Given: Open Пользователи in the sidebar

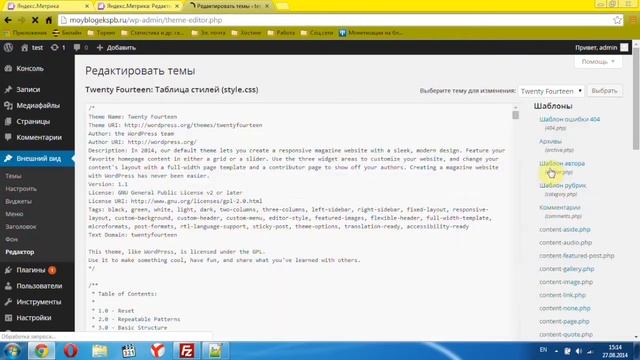Looking at the screenshot, I should coord(39,286).
